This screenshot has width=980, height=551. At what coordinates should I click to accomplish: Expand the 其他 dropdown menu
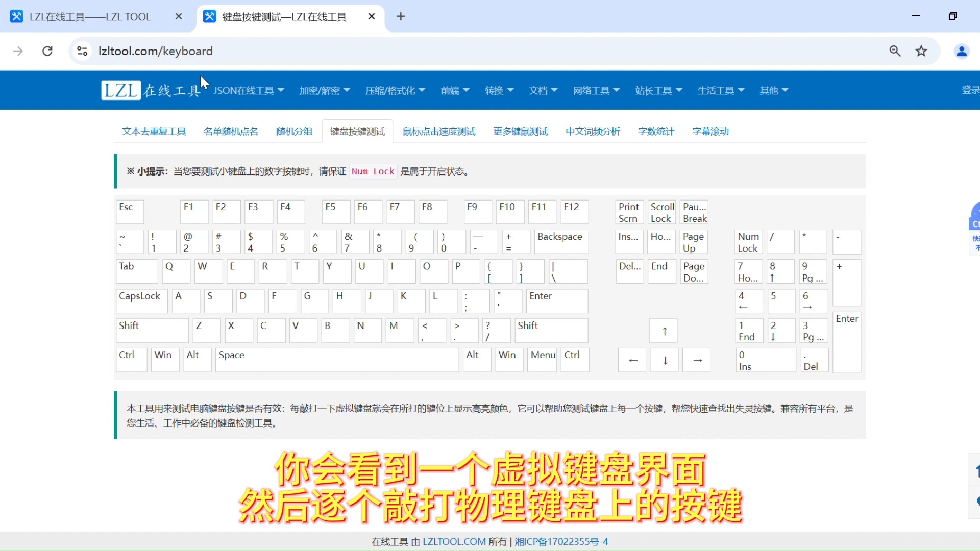(x=774, y=90)
